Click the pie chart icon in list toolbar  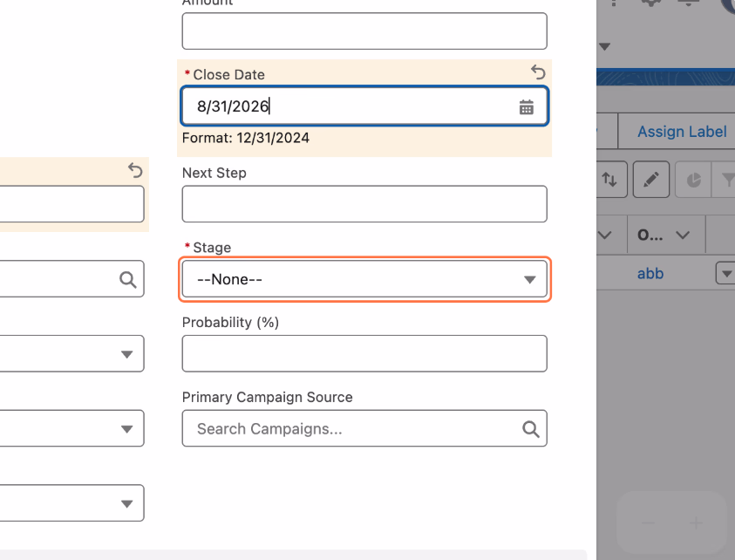pyautogui.click(x=693, y=179)
